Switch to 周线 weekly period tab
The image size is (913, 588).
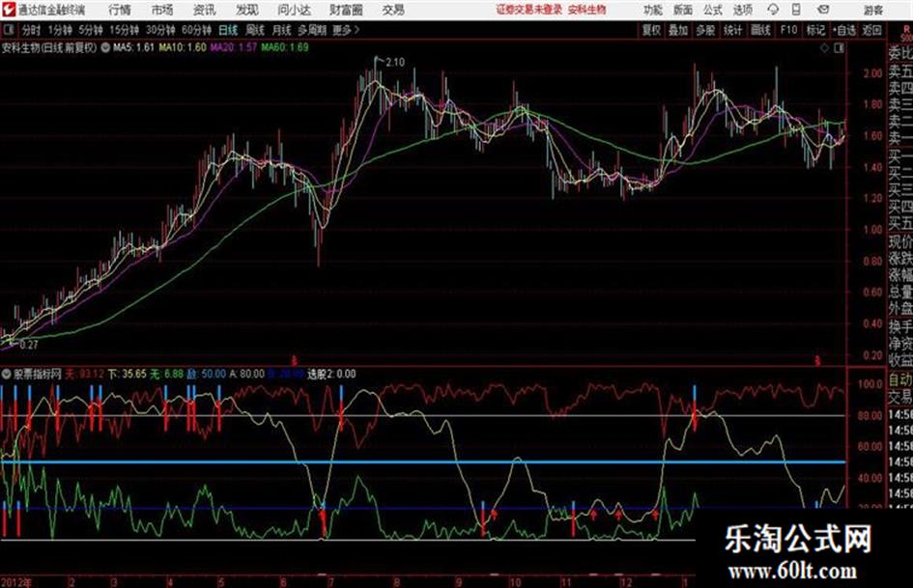click(x=255, y=30)
